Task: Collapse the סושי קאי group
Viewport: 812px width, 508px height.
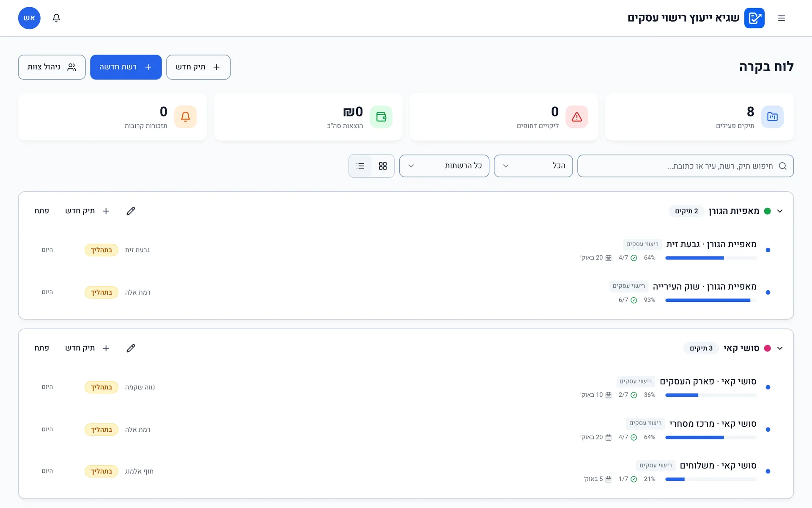Action: tap(780, 348)
